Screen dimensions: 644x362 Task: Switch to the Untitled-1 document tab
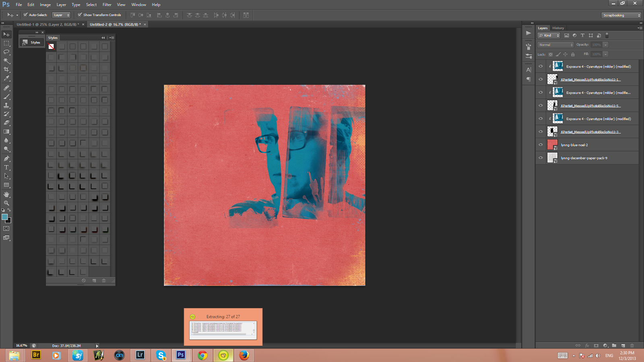(x=48, y=25)
